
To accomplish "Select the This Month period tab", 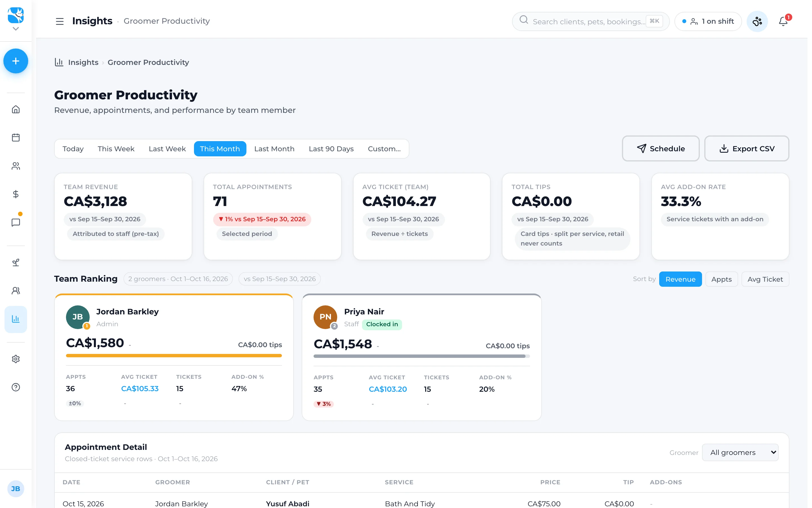I will point(220,149).
